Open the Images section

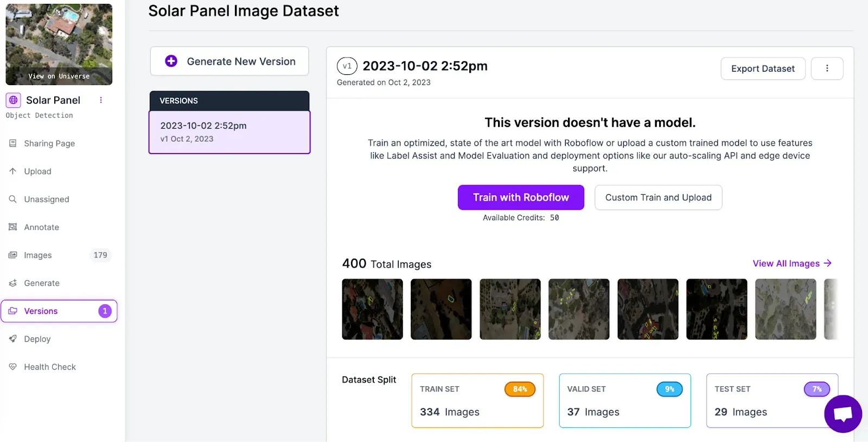click(x=59, y=255)
